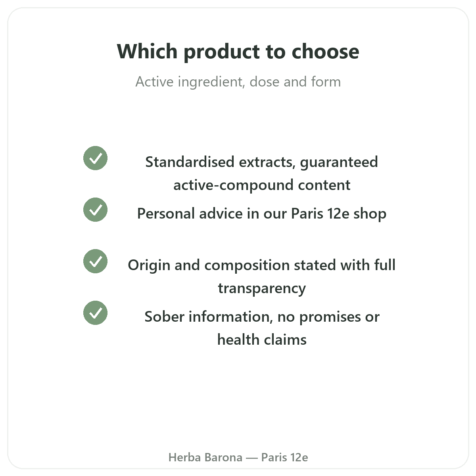Image resolution: width=476 pixels, height=476 pixels.
Task: Select 'Personal advice in our Paris 12e shop'
Action: [x=262, y=214]
